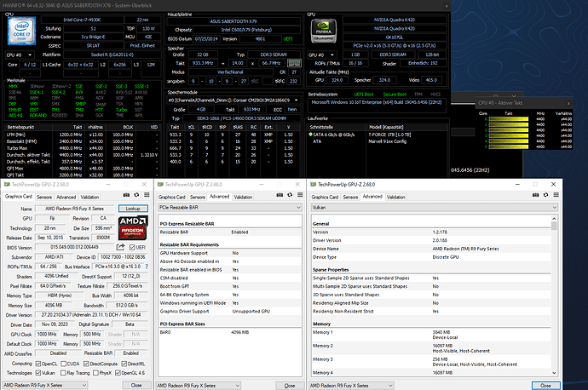
Task: Toggle the OpenCL checkbox
Action: click(x=37, y=364)
